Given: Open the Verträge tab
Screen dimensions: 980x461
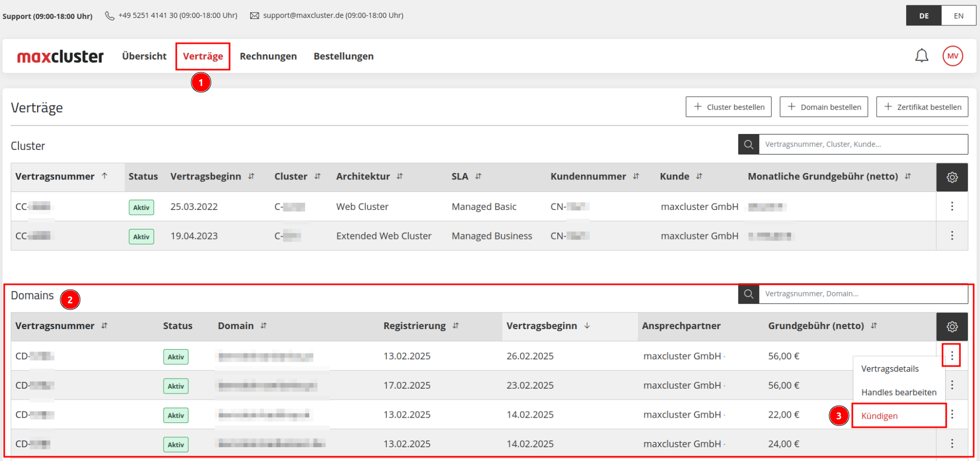Looking at the screenshot, I should (x=203, y=56).
